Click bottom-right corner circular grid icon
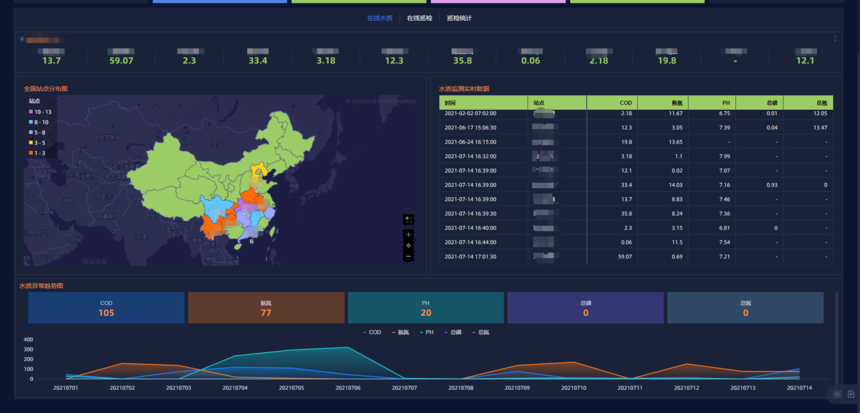The height and width of the screenshot is (413, 860). [835, 394]
